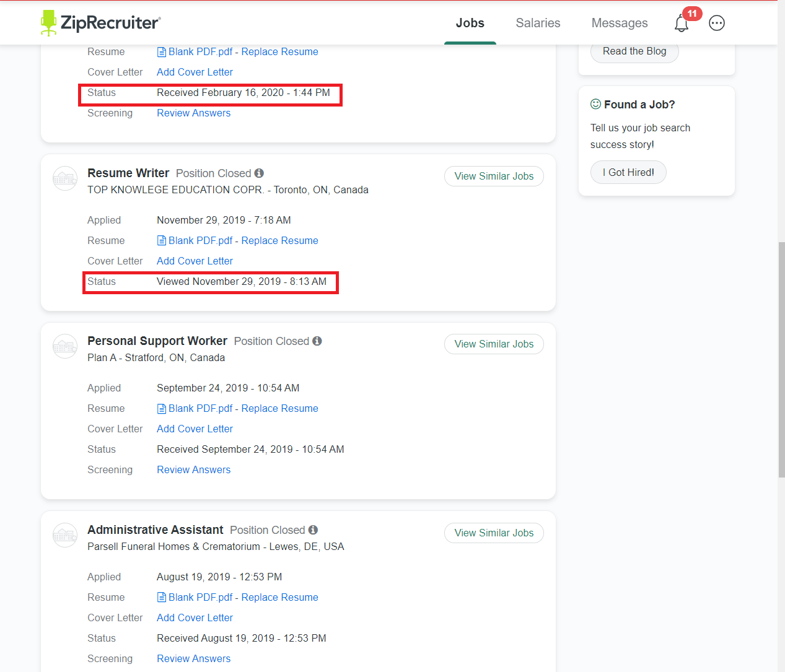
Task: Click info icon beside Personal Support Worker status
Action: coord(317,341)
